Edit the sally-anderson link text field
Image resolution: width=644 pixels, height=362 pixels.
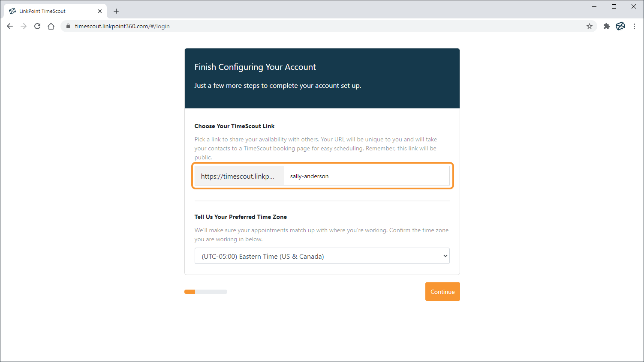point(367,176)
